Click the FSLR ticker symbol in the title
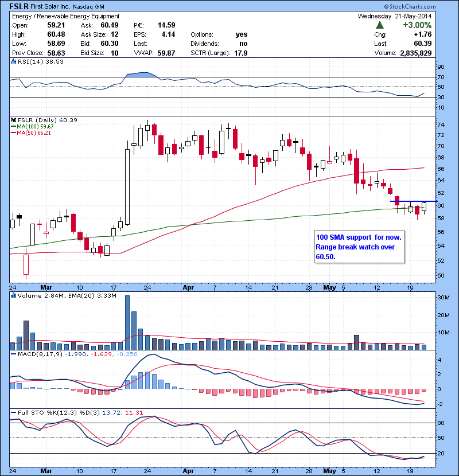Viewport: 459px width, 476px height. 19,6
